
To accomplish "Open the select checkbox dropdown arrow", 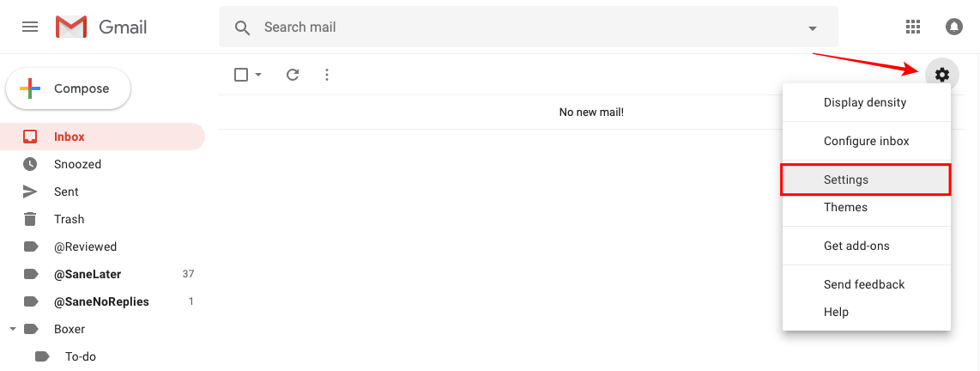I will coord(258,75).
